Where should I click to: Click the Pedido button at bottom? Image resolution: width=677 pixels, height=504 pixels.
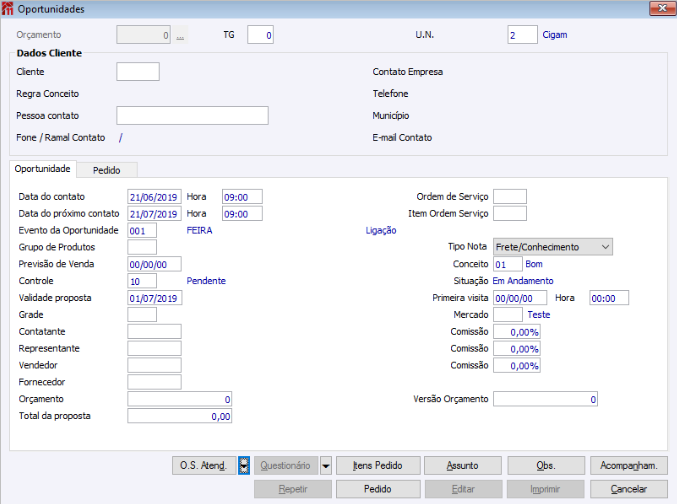378,489
